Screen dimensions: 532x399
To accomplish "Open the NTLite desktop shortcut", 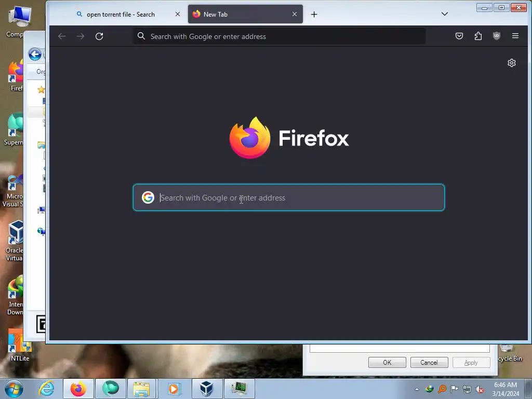I will (x=20, y=345).
